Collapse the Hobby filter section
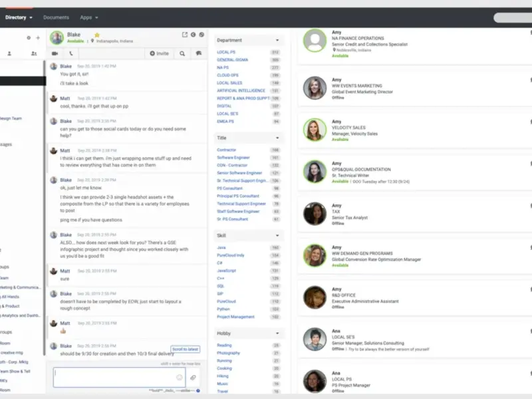This screenshot has width=532, height=399. (x=277, y=333)
